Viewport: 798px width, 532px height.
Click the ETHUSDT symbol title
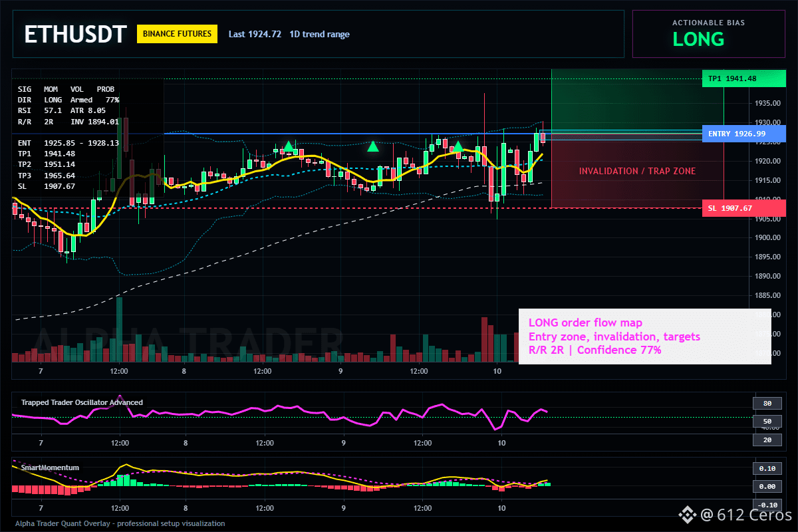pyautogui.click(x=75, y=35)
